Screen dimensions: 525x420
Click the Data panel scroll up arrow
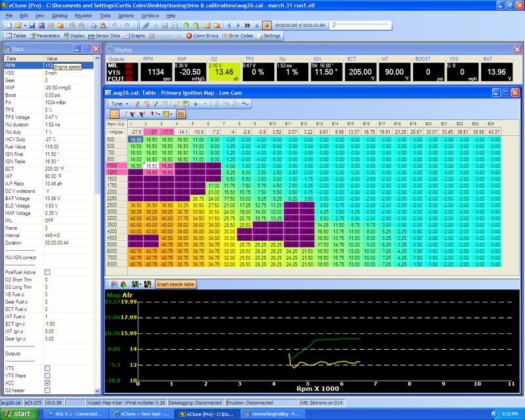tap(97, 58)
